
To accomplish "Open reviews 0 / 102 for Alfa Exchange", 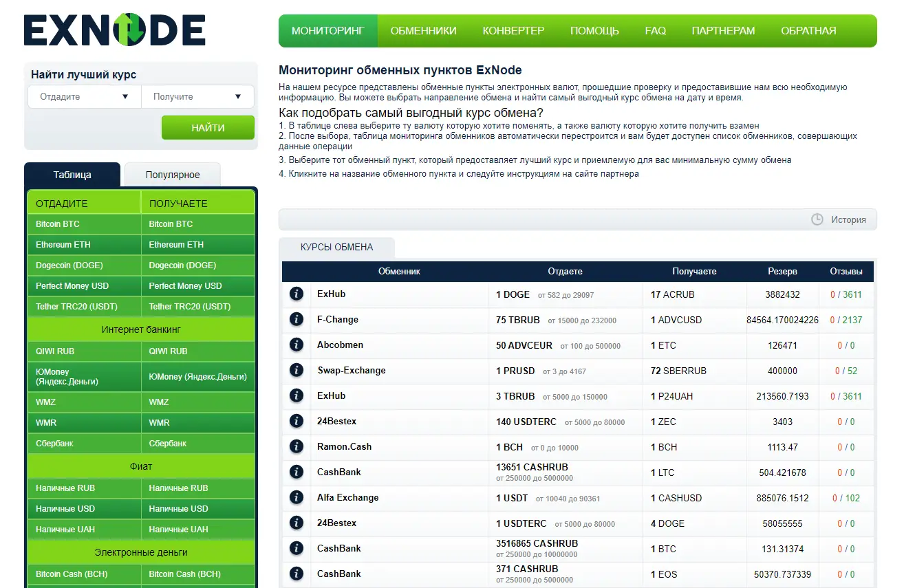I will [846, 498].
